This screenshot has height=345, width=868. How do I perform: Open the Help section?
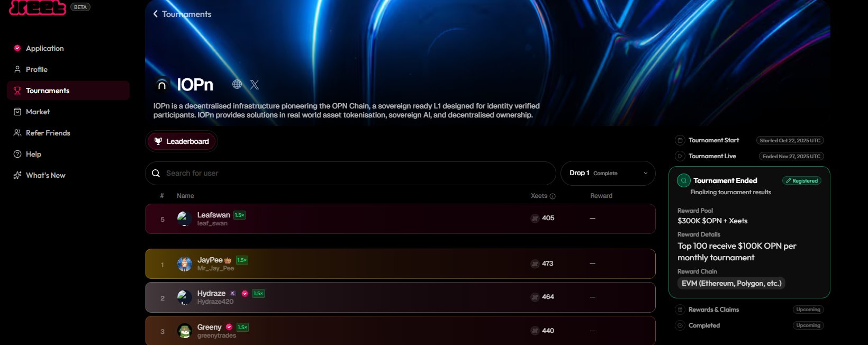68,154
